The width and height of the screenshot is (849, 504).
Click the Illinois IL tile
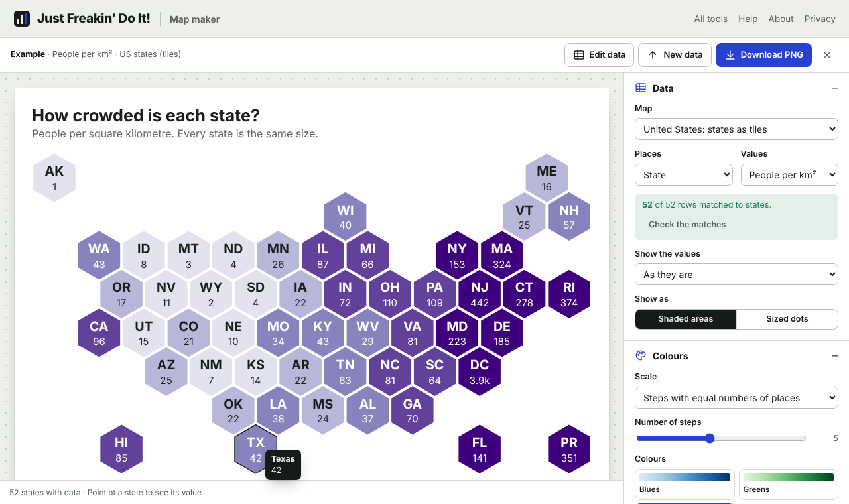point(323,255)
